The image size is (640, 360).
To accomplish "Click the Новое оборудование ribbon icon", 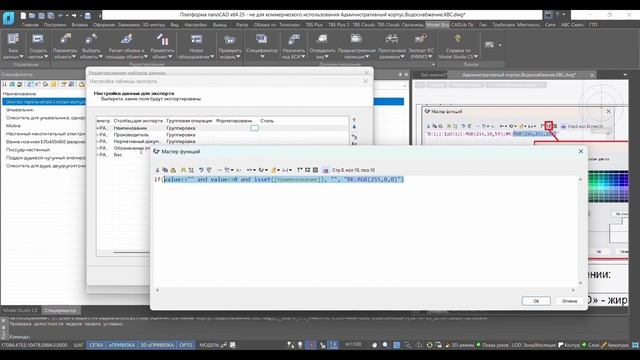I will click(196, 39).
